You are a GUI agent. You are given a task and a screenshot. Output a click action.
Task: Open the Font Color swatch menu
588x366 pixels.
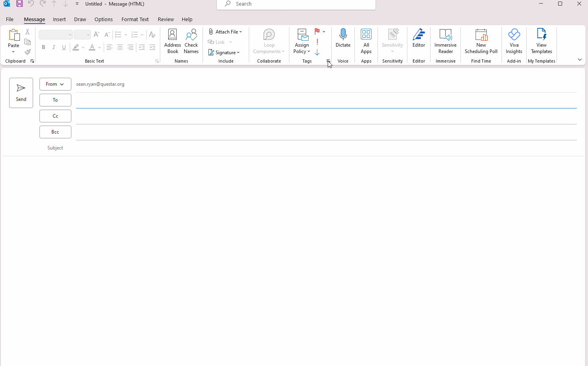click(x=99, y=47)
